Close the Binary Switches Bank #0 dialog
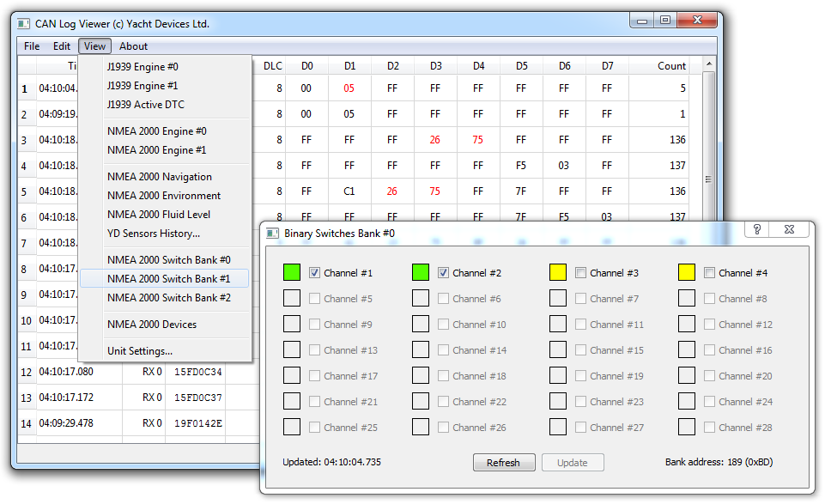Viewport: 825px width, 504px height. [x=789, y=229]
